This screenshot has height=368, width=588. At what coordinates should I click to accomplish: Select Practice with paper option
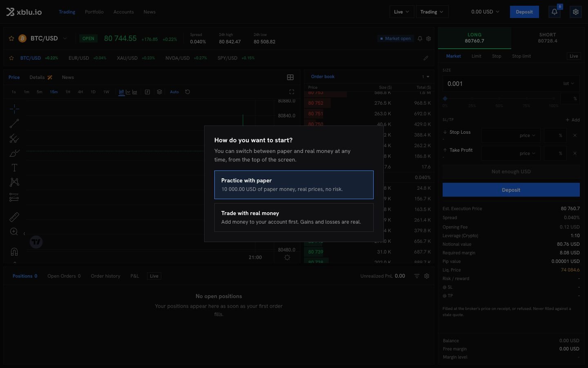pos(294,185)
